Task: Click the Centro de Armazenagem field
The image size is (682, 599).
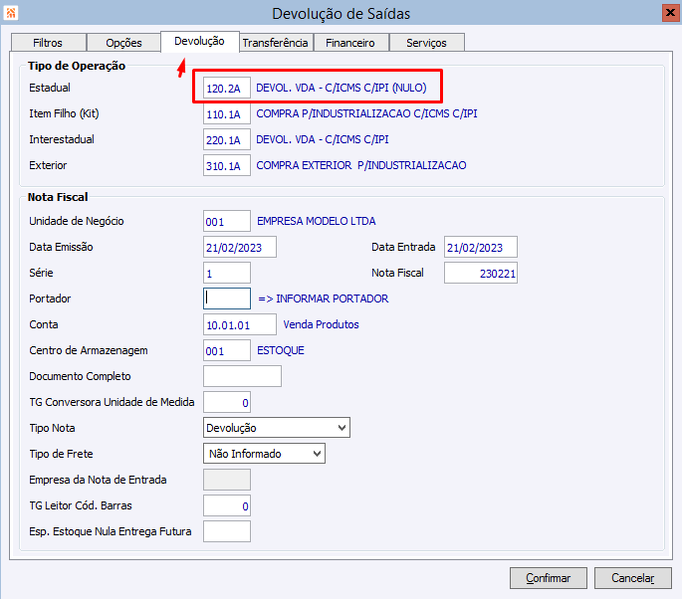Action: [x=227, y=351]
